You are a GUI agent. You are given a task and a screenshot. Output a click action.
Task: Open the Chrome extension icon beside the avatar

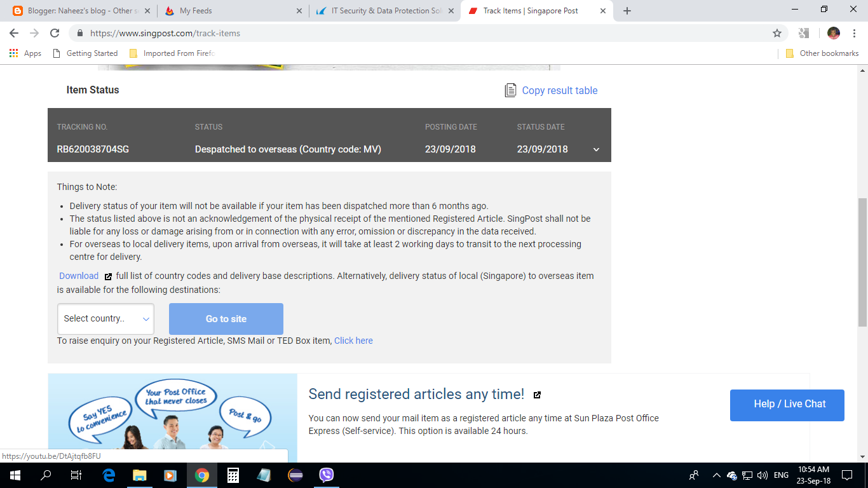point(804,33)
